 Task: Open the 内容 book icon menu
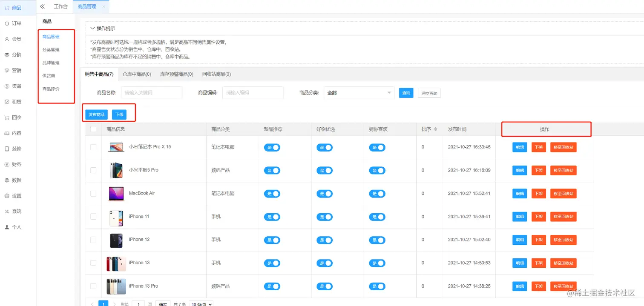[7, 133]
